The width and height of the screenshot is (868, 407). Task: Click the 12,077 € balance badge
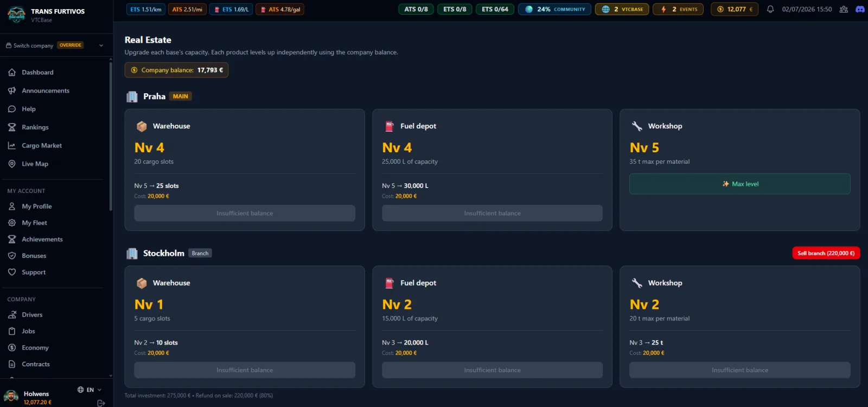click(x=735, y=9)
